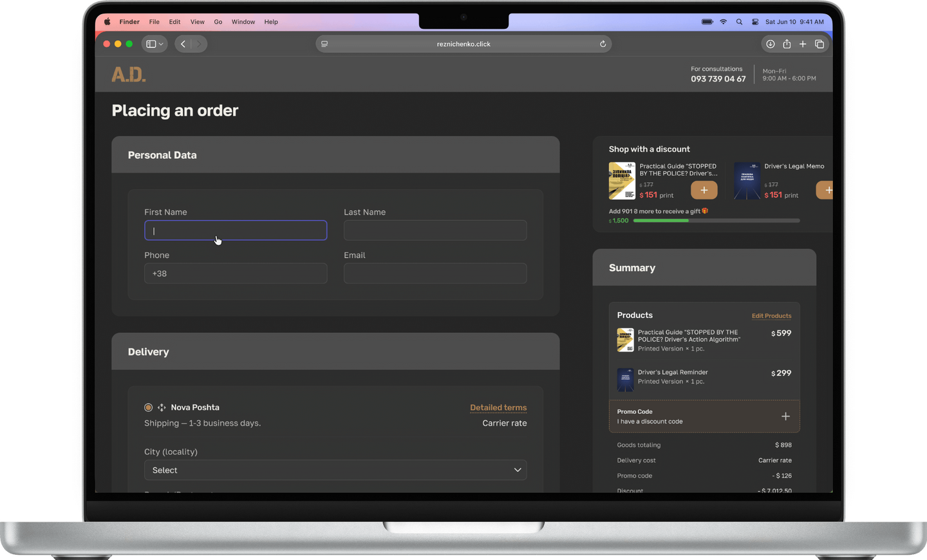The width and height of the screenshot is (927, 560).
Task: Open the Wi-Fi menu bar icon
Action: coord(724,22)
